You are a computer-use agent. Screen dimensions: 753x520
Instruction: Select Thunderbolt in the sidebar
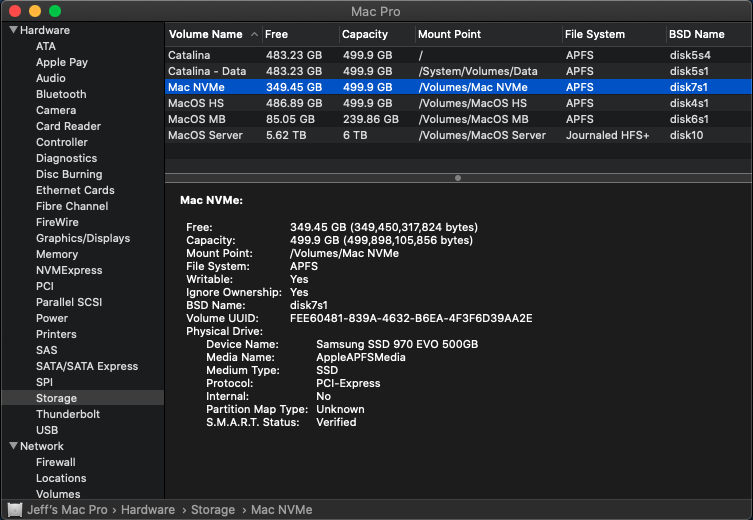[68, 414]
